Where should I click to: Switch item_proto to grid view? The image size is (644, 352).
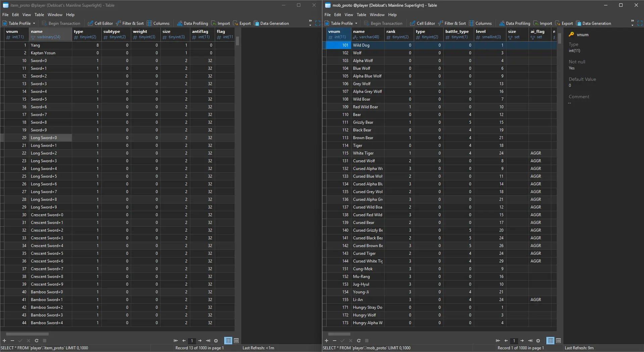click(228, 341)
